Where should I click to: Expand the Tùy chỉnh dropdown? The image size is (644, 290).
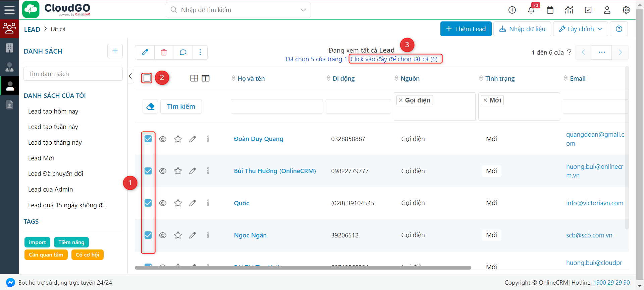[580, 29]
